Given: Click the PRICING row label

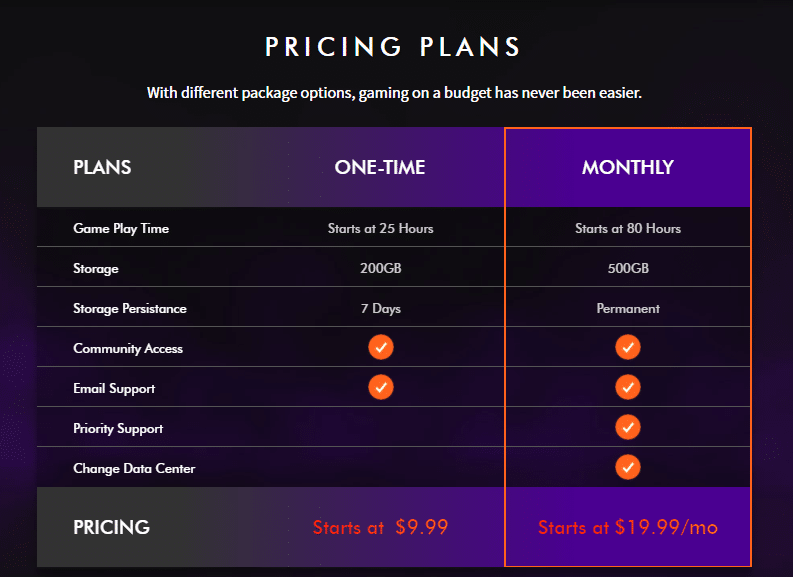Looking at the screenshot, I should pyautogui.click(x=111, y=527).
